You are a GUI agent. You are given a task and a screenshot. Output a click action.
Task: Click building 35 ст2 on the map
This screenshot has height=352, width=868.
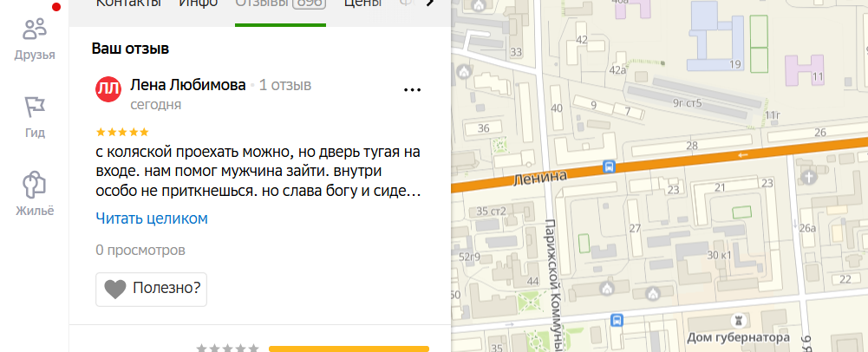pyautogui.click(x=492, y=211)
